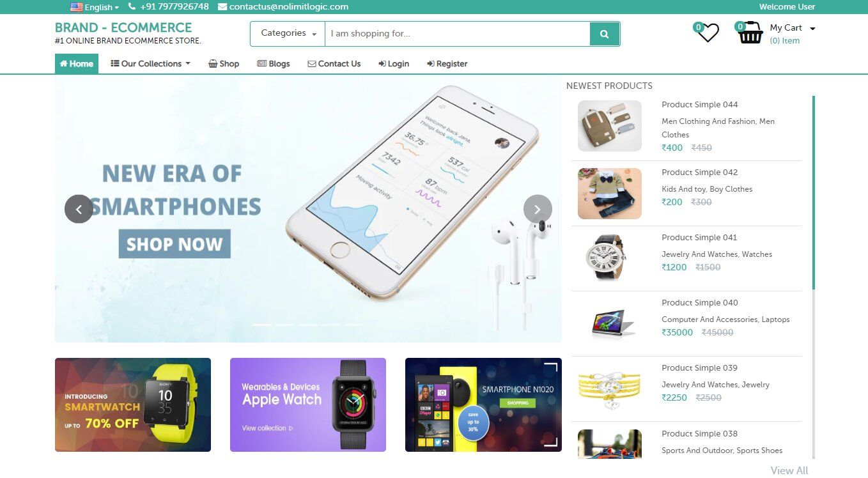Image resolution: width=868 pixels, height=478 pixels.
Task: Click the SHOP NOW banner button
Action: click(174, 244)
